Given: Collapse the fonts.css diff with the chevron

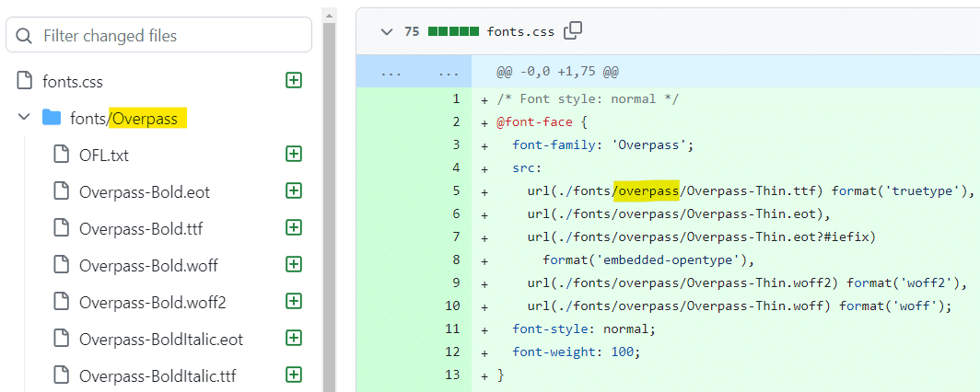Looking at the screenshot, I should [x=387, y=31].
